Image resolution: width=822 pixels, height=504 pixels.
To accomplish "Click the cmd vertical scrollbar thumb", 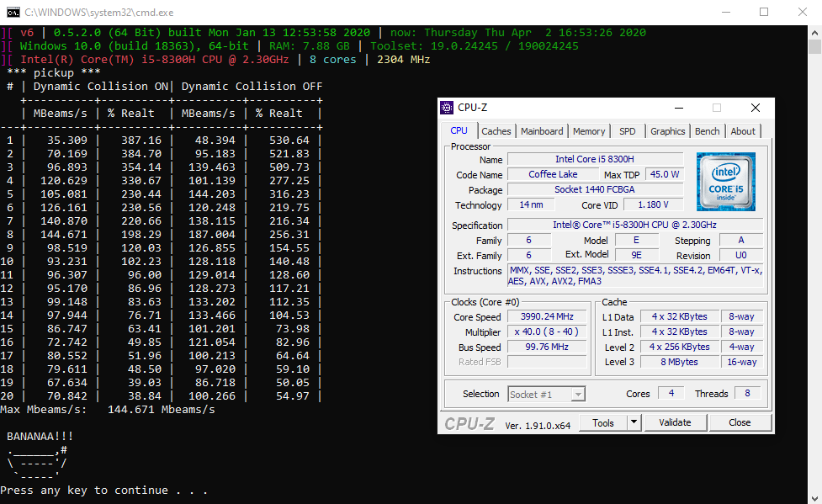I will point(814,46).
